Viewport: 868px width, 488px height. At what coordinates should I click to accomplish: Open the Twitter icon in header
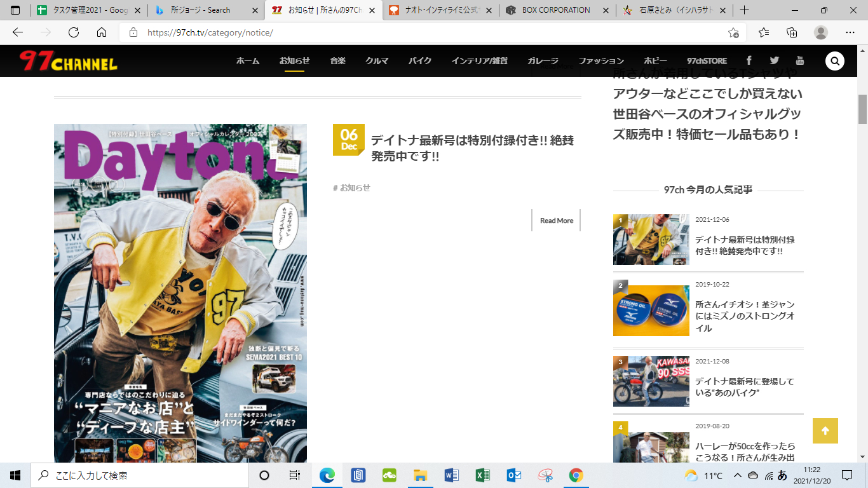pyautogui.click(x=774, y=60)
